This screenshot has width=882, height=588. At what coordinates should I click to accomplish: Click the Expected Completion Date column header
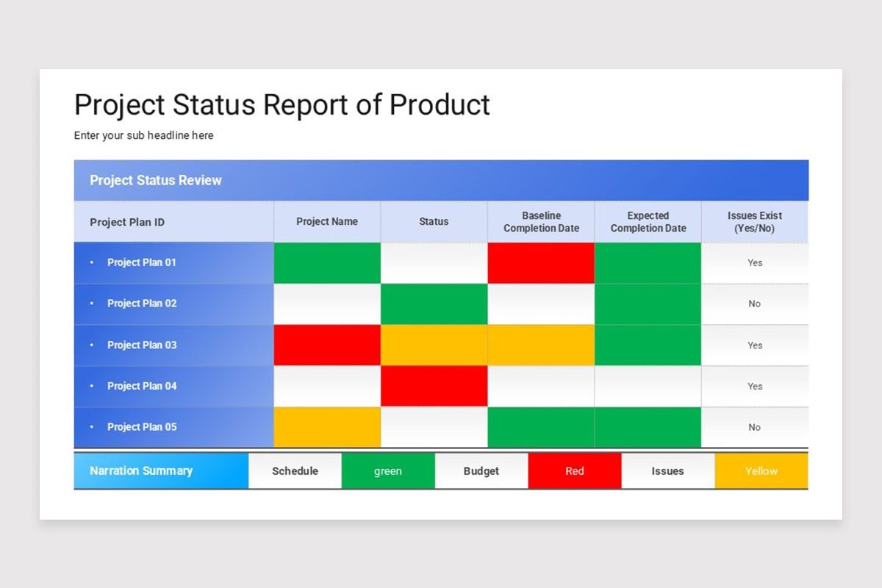pos(648,221)
